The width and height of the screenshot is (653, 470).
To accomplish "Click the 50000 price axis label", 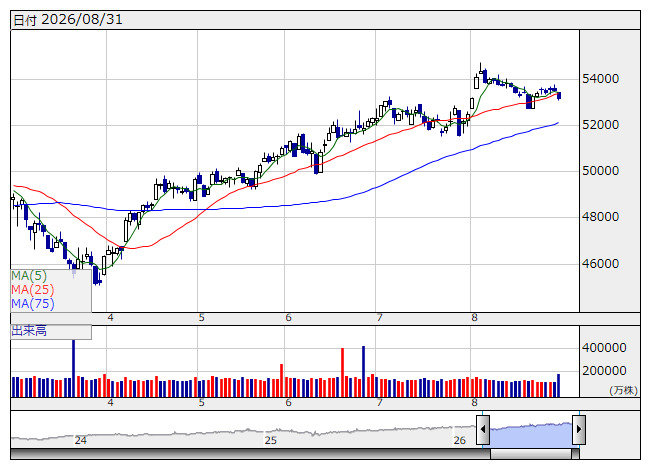I will point(601,171).
